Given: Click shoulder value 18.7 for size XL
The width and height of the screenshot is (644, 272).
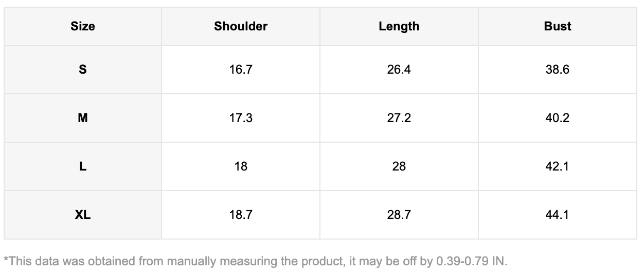Looking at the screenshot, I should pyautogui.click(x=241, y=215).
